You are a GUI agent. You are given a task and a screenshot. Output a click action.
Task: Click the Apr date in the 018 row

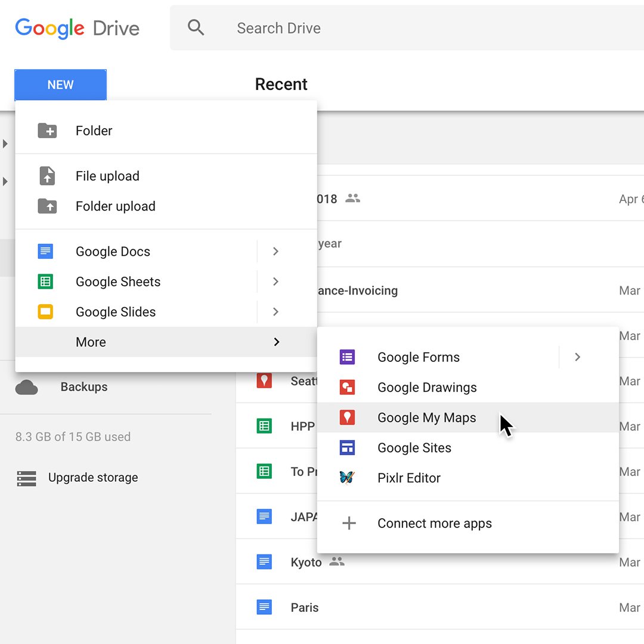click(x=631, y=199)
